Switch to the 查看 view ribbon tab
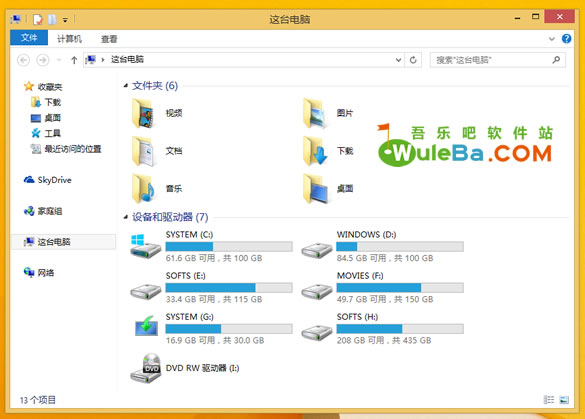The height and width of the screenshot is (419, 585). [x=109, y=39]
